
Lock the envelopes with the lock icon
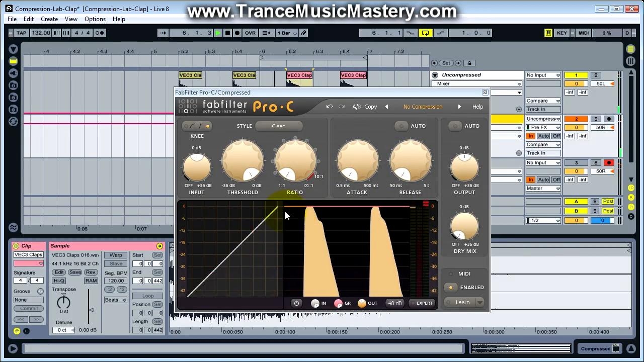469,63
